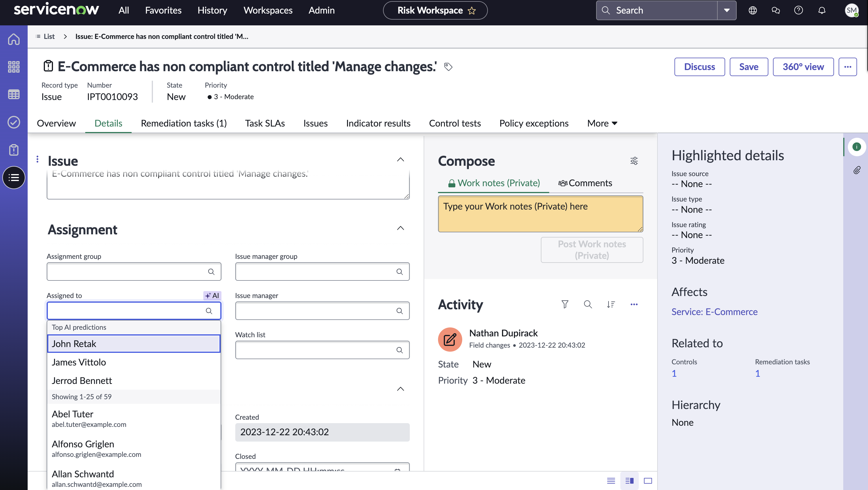Screen dimensions: 868x490
Task: Open the All menu in header
Action: pos(124,10)
